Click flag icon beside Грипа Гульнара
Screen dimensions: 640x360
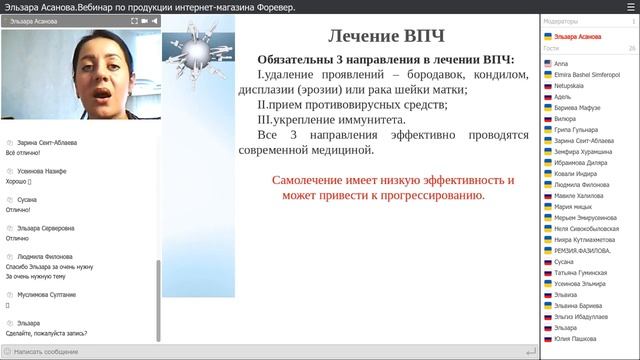tap(548, 130)
